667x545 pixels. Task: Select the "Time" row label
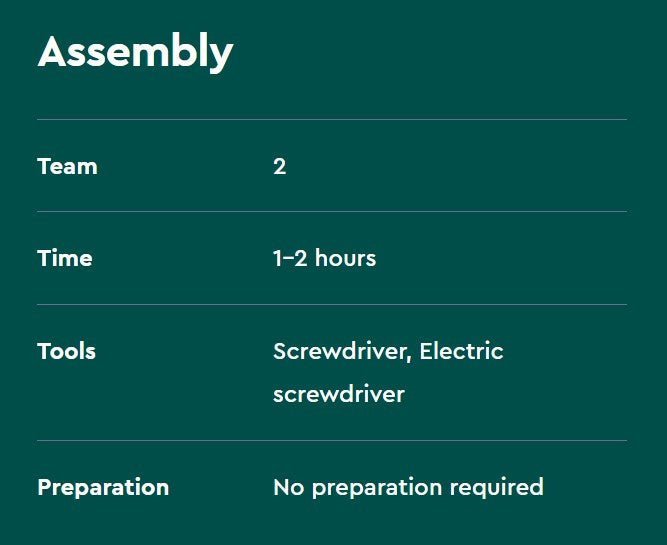[x=65, y=258]
